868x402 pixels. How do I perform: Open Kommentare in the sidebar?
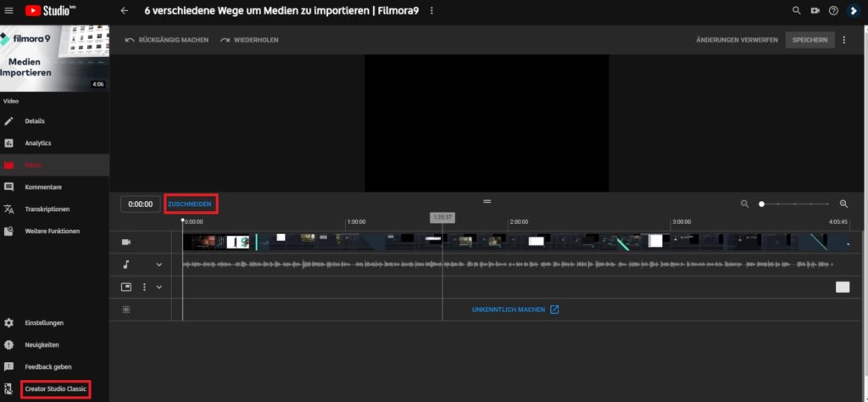[54, 187]
